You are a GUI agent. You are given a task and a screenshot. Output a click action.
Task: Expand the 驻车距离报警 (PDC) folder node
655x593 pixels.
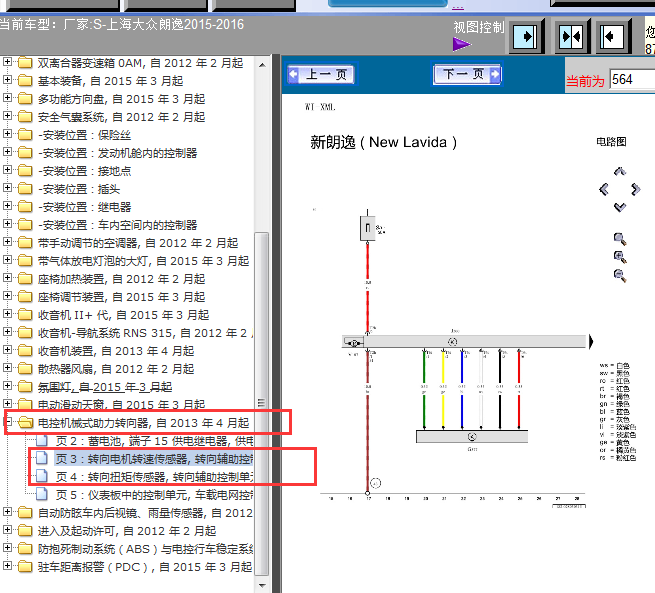pyautogui.click(x=7, y=565)
